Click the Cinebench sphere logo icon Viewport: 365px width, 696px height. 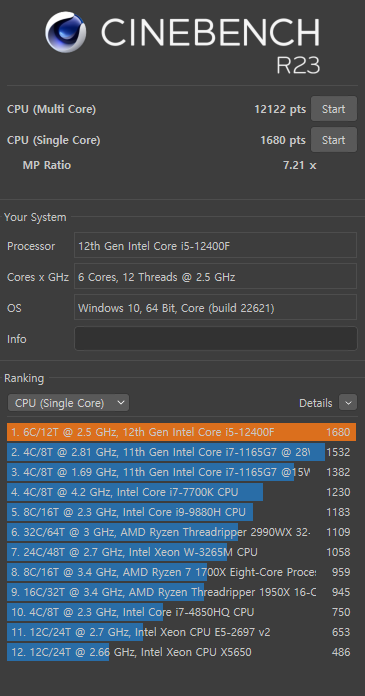coord(66,32)
